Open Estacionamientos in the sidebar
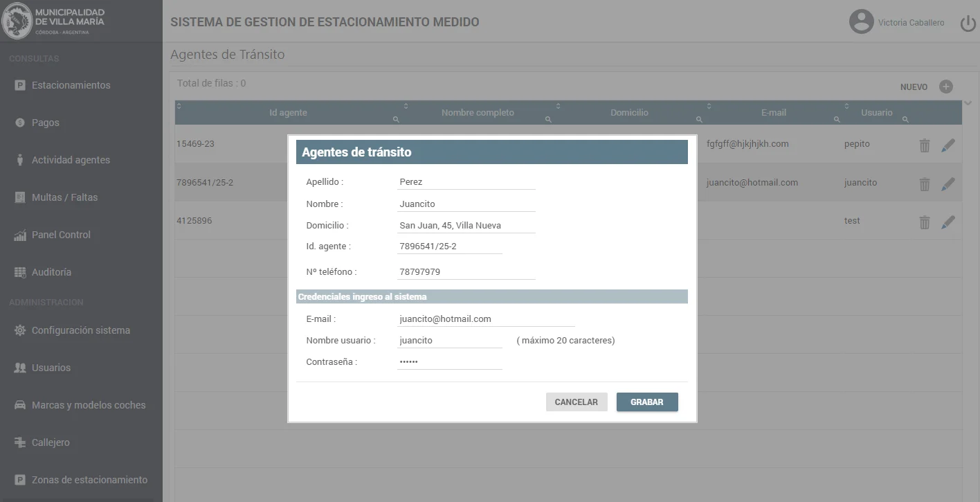 tap(71, 85)
